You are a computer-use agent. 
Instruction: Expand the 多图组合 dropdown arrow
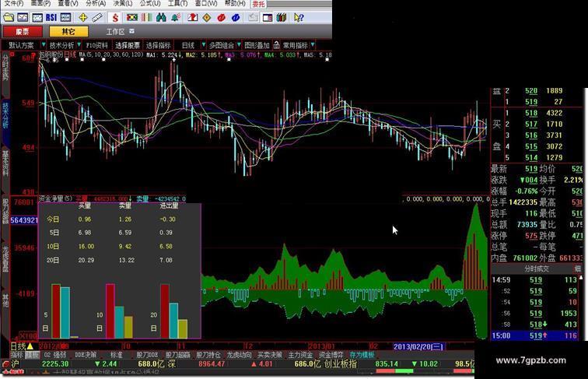239,45
